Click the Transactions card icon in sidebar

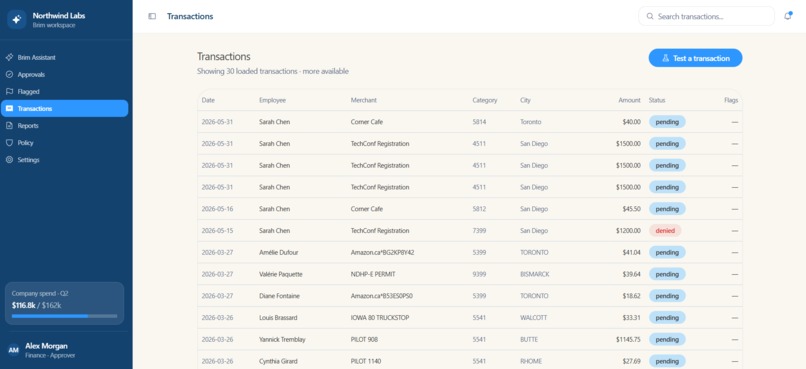(x=9, y=108)
